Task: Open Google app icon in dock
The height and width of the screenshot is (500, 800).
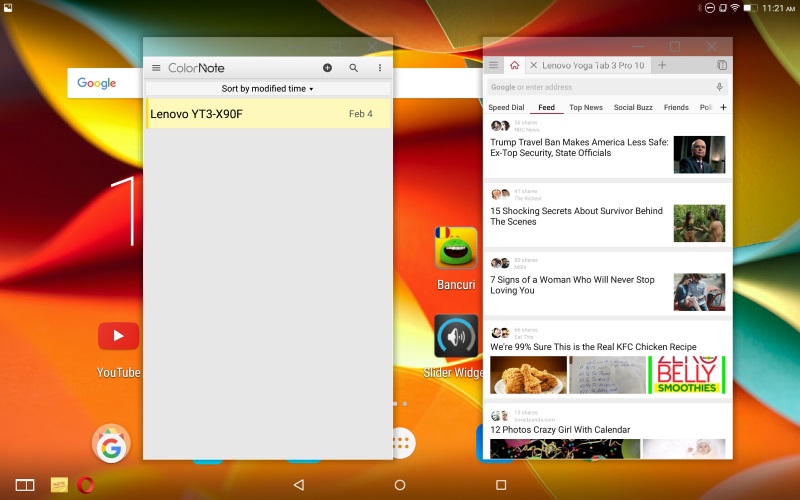Action: pyautogui.click(x=111, y=444)
